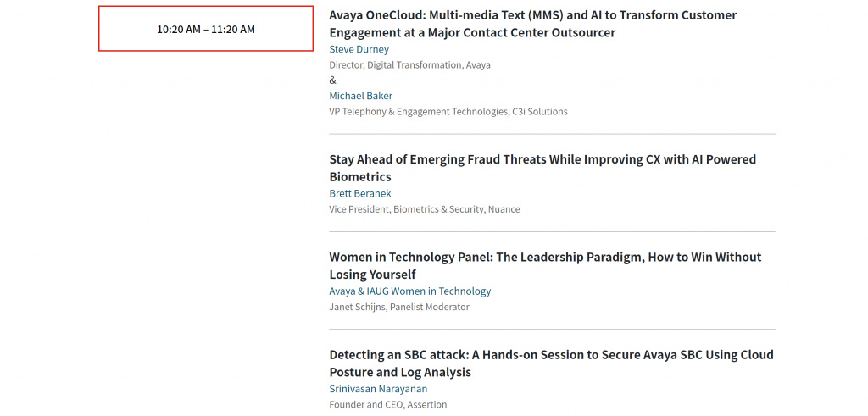Click Stay Ahead of Emerging Fraud Threats title
The height and width of the screenshot is (416, 868).
pos(542,168)
